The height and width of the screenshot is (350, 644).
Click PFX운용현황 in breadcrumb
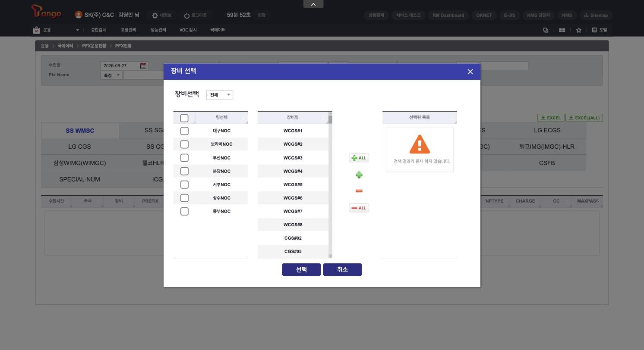click(x=94, y=46)
